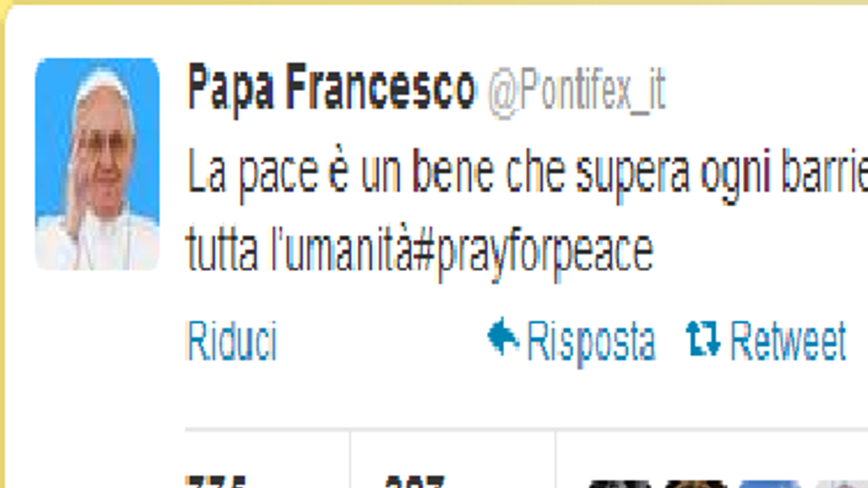The image size is (868, 488).
Task: Open the favorites count beside the retweet count
Action: [414, 481]
